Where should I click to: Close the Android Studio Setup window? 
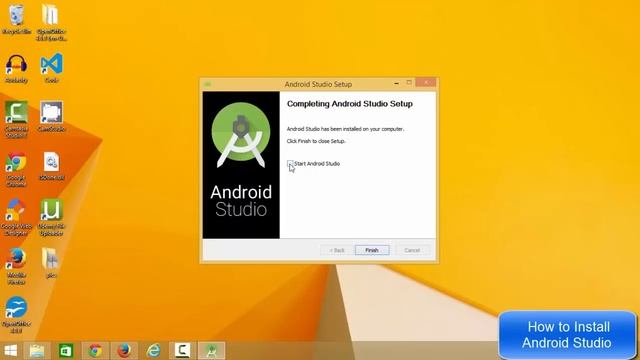tap(426, 82)
